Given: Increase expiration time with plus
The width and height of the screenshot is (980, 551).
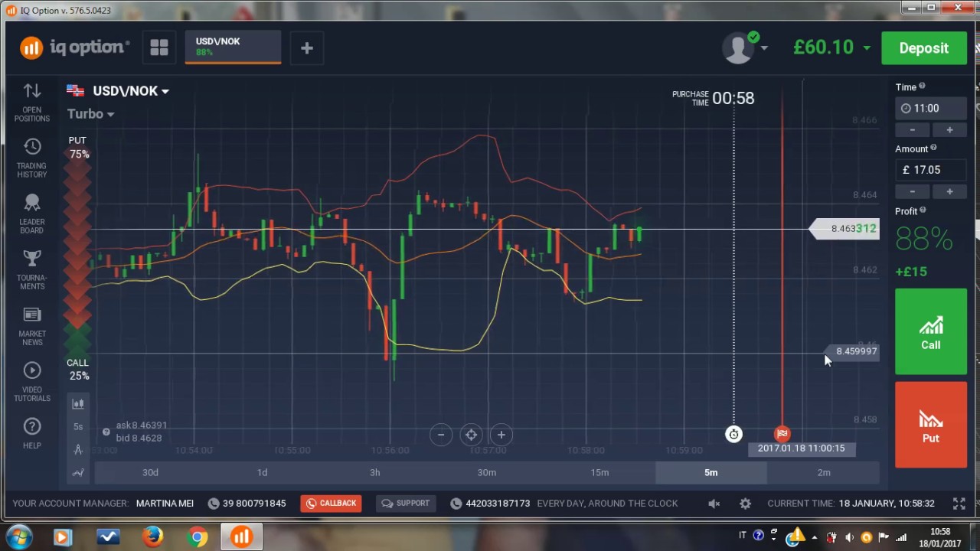Looking at the screenshot, I should (x=949, y=129).
